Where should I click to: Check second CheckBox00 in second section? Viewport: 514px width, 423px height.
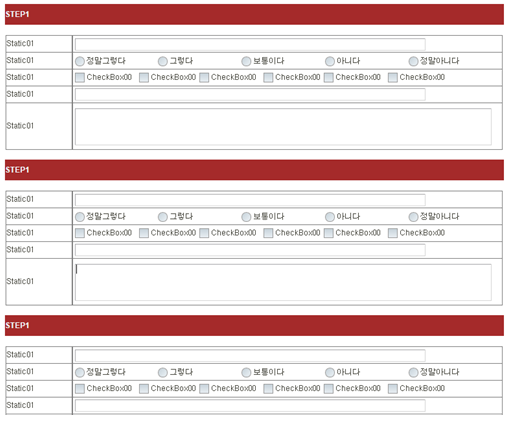(x=144, y=233)
